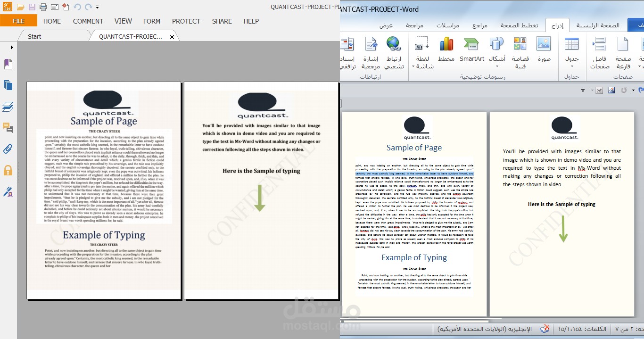Save the PDF with the floppy disk icon
The image size is (644, 339).
point(32,7)
